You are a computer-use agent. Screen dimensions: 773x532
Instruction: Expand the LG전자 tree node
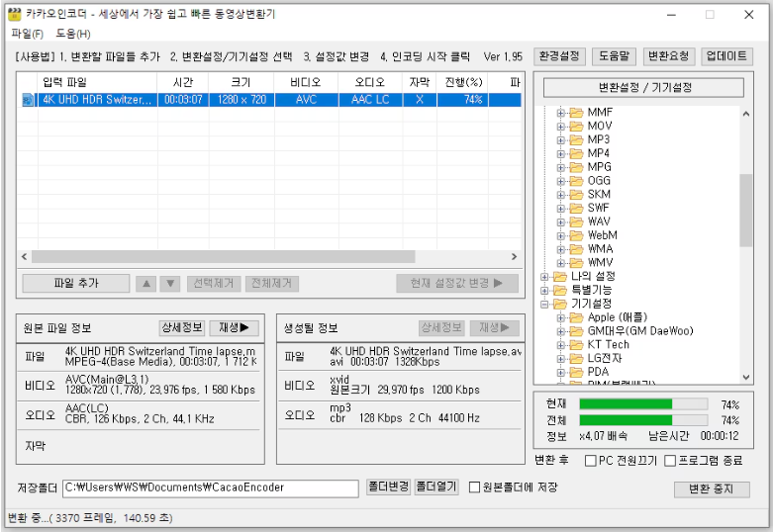[560, 359]
